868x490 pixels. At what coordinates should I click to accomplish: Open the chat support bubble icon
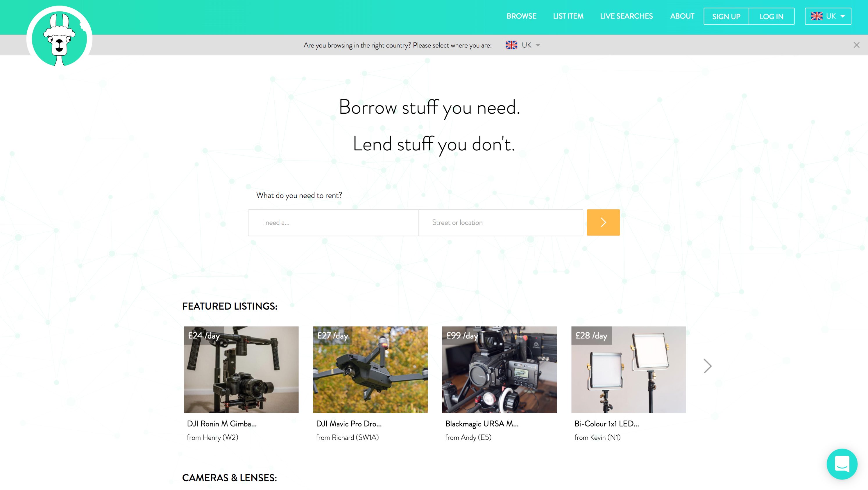842,464
